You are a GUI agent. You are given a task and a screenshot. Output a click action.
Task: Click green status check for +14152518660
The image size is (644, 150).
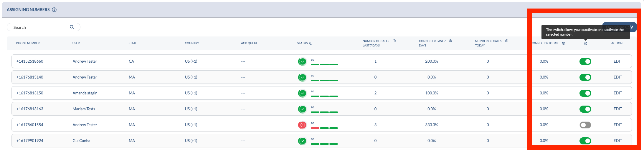(x=302, y=61)
